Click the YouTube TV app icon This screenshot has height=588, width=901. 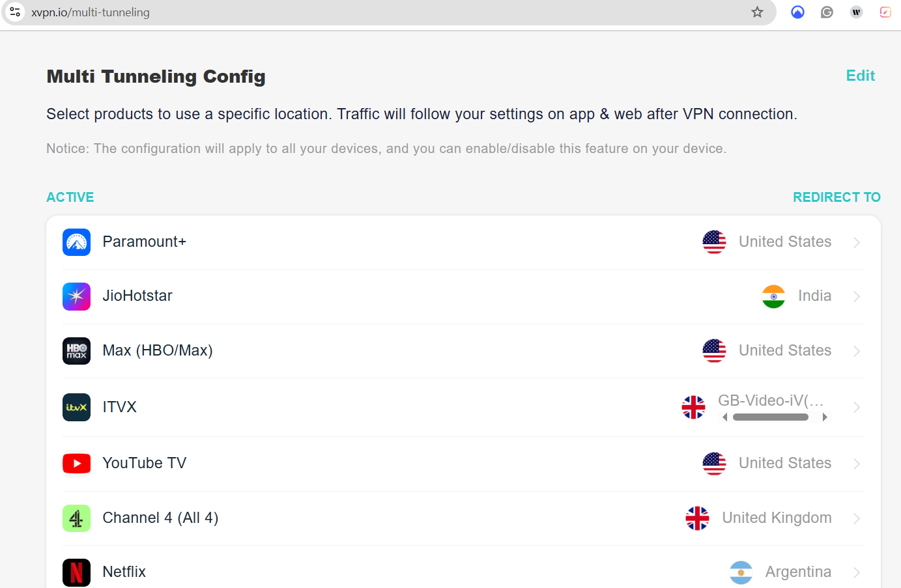click(76, 464)
